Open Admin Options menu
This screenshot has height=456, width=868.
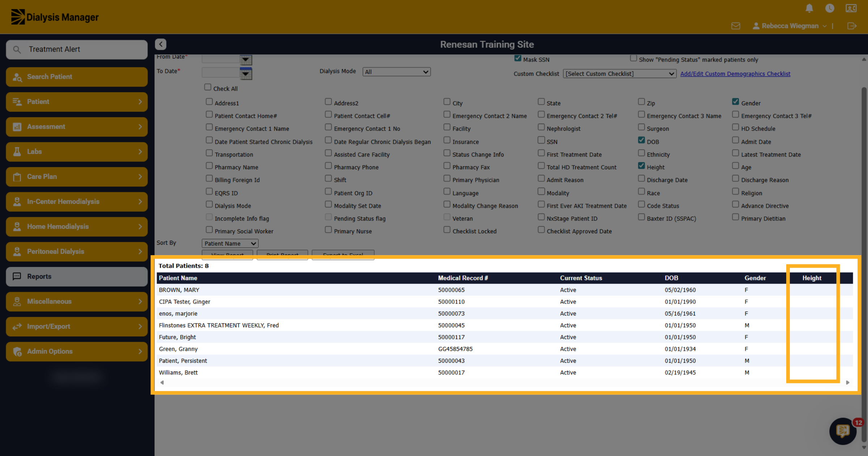(x=77, y=352)
